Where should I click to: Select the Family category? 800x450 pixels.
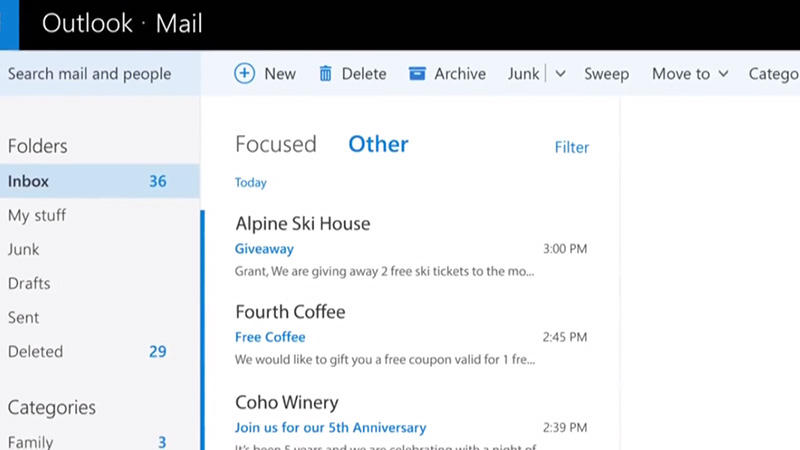tap(30, 441)
